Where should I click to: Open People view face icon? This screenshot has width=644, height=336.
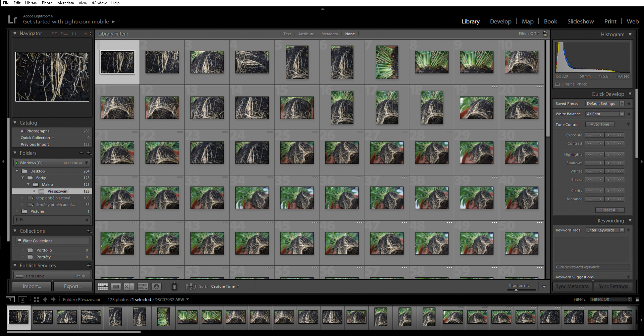click(156, 286)
